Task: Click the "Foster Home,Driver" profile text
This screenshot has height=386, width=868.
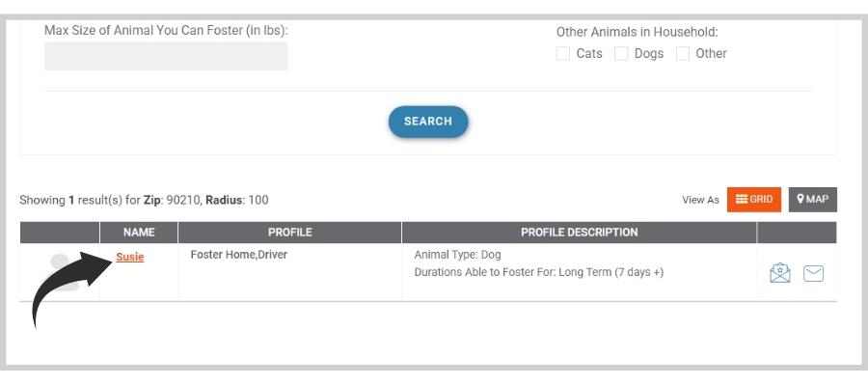Action: pos(239,255)
